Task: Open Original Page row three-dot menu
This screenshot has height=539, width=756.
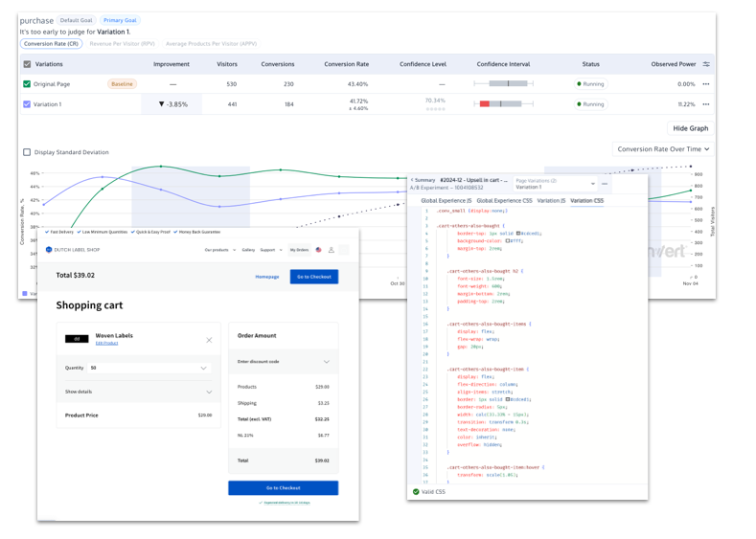Action: click(x=706, y=84)
